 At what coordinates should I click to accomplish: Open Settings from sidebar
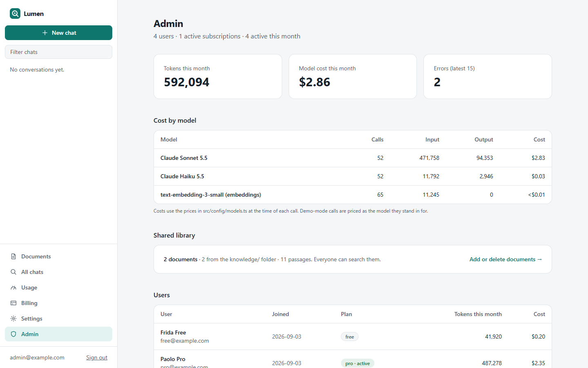tap(58, 319)
